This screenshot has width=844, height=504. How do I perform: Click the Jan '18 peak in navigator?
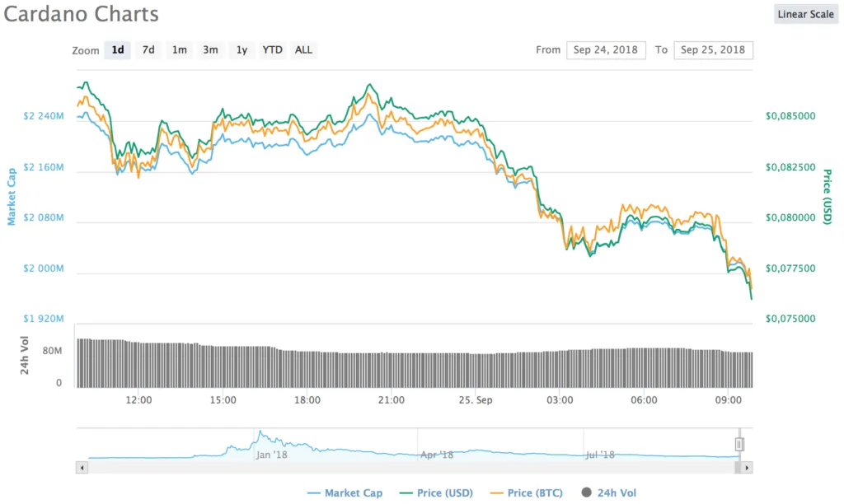click(x=260, y=432)
